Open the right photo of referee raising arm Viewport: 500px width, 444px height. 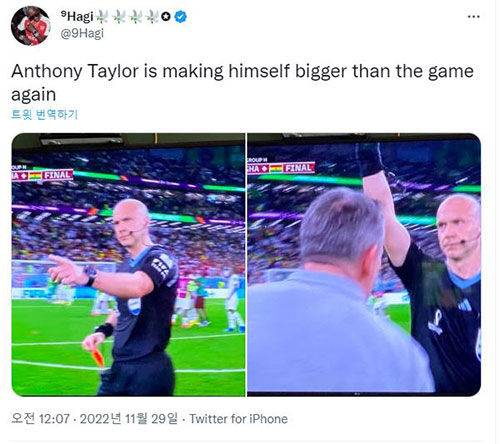[364, 265]
